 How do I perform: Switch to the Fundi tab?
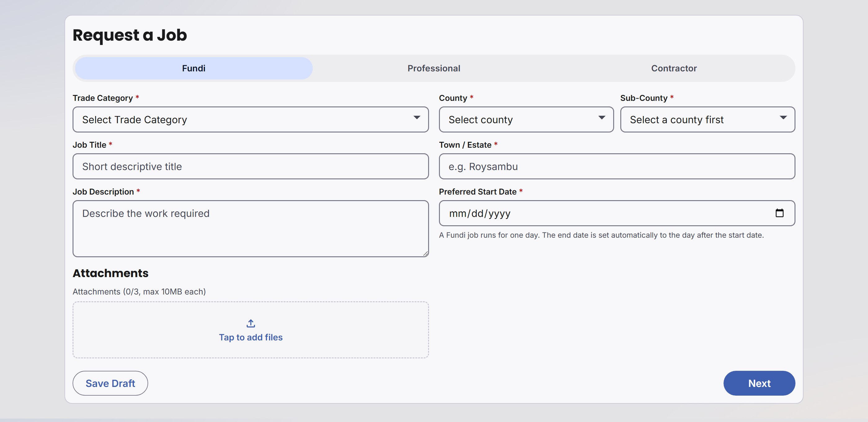click(194, 68)
